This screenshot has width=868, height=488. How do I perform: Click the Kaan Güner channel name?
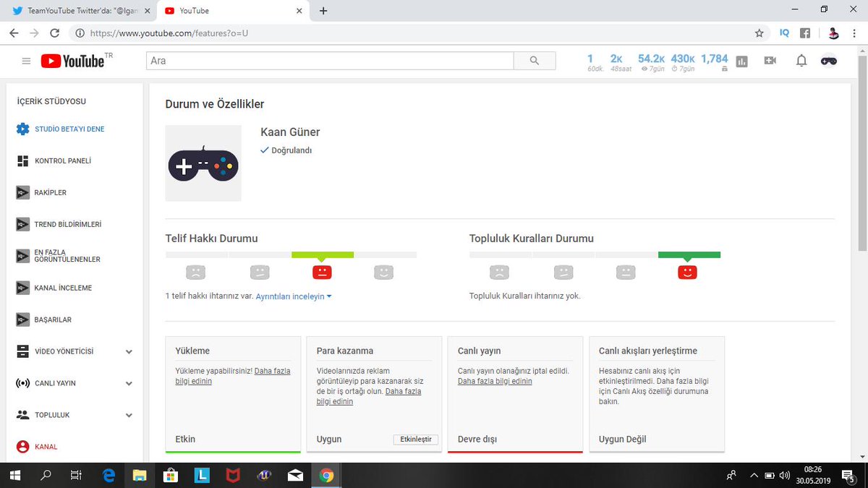click(290, 132)
